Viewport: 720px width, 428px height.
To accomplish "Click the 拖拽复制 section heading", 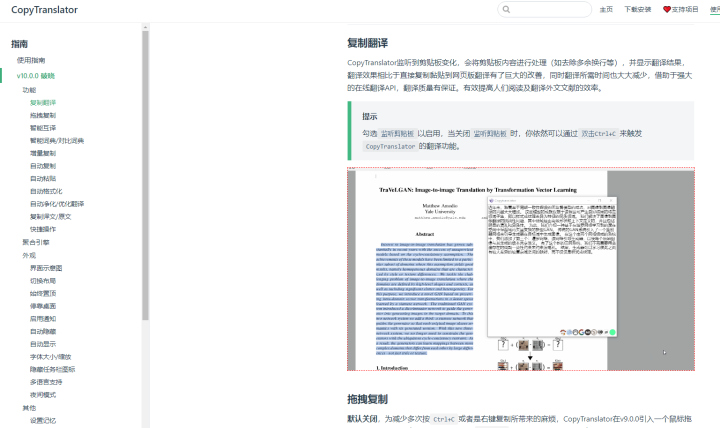I will tap(367, 400).
